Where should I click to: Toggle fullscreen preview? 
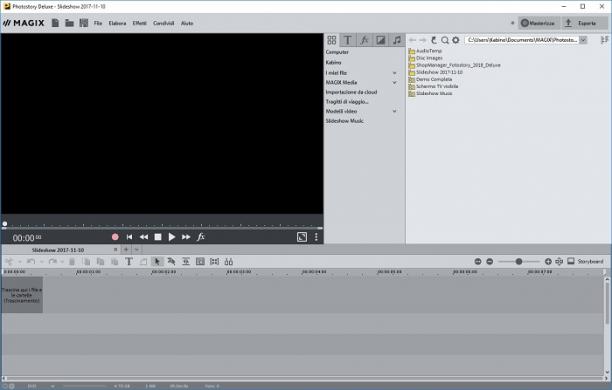pyautogui.click(x=302, y=237)
